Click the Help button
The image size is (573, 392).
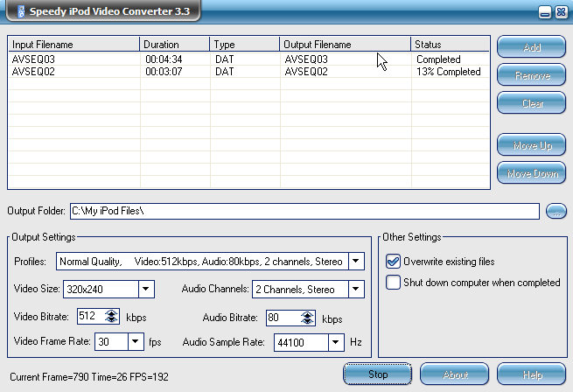coord(531,374)
